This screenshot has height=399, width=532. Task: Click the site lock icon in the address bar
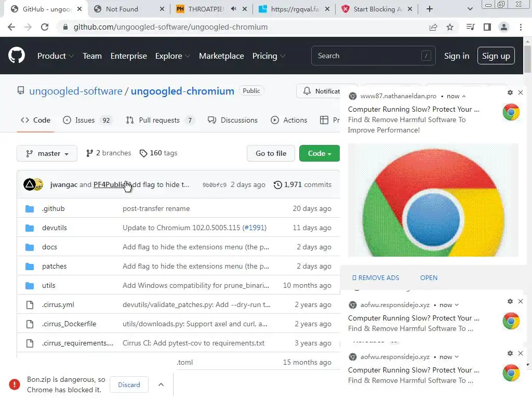click(65, 27)
